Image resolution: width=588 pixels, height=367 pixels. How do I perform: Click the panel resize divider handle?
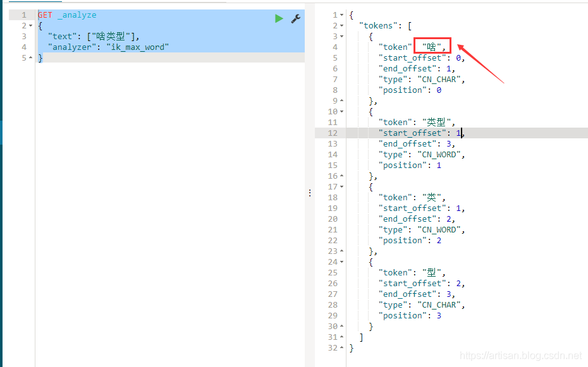click(x=310, y=193)
